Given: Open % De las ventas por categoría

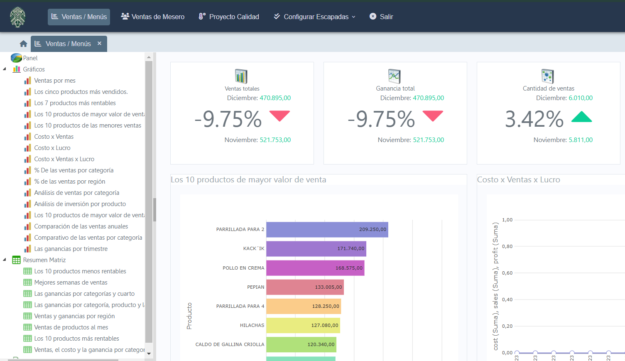Looking at the screenshot, I should [x=74, y=170].
